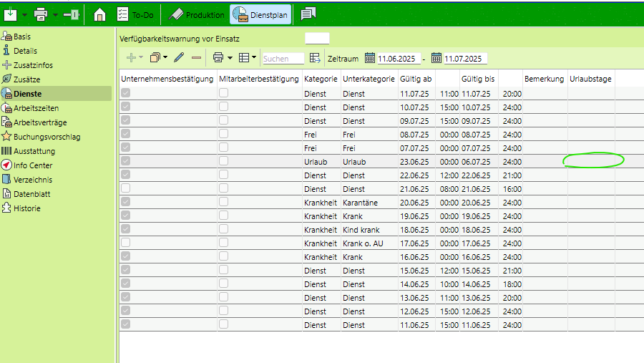Toggle Unternehmensbestätigung checkbox for 21.06.25 Dienst row
Screen dimensions: 644x363
pos(126,189)
